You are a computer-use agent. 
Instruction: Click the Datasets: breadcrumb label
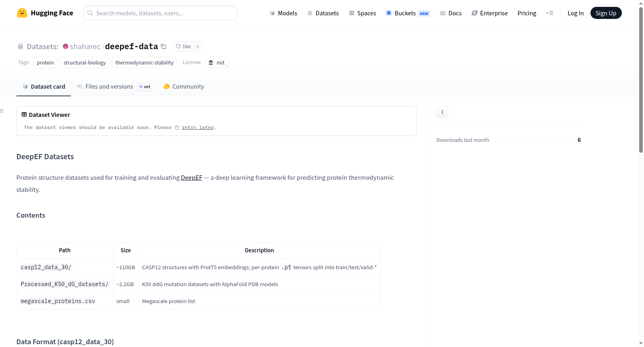coord(43,46)
